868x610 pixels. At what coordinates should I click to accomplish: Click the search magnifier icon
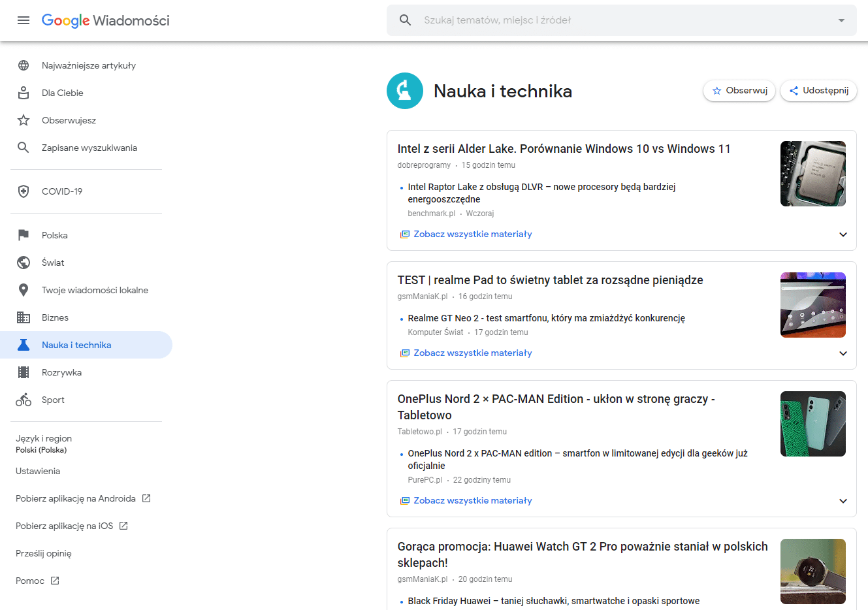(x=406, y=20)
